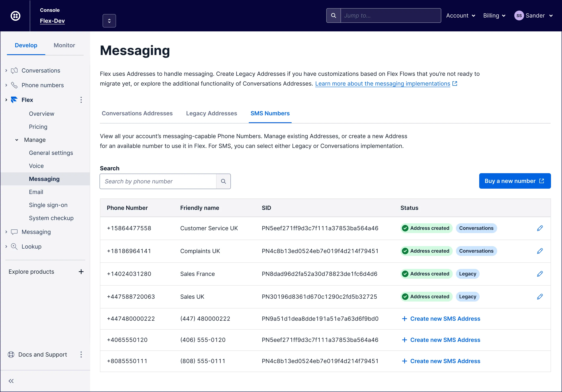Collapse the sidebar using the double-chevron icon

[x=11, y=381]
